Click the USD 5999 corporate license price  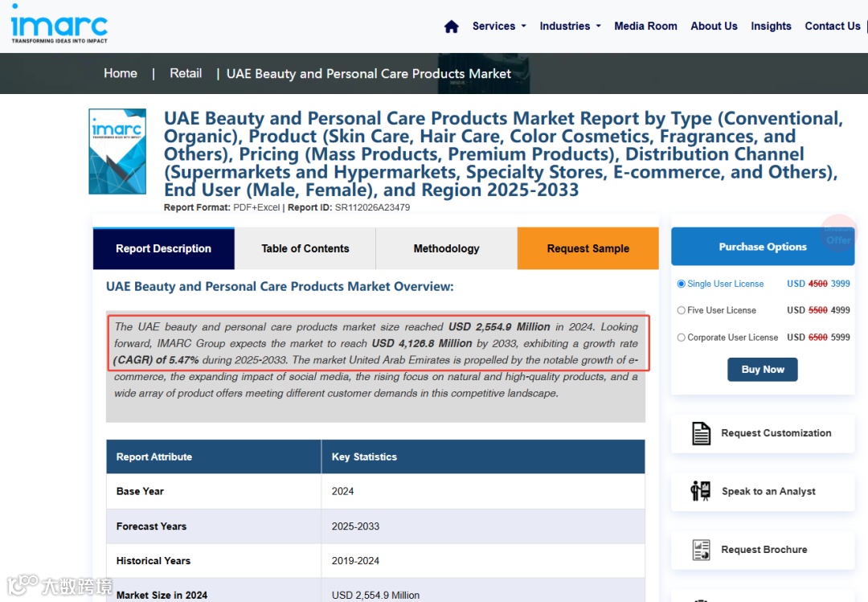[x=818, y=338]
